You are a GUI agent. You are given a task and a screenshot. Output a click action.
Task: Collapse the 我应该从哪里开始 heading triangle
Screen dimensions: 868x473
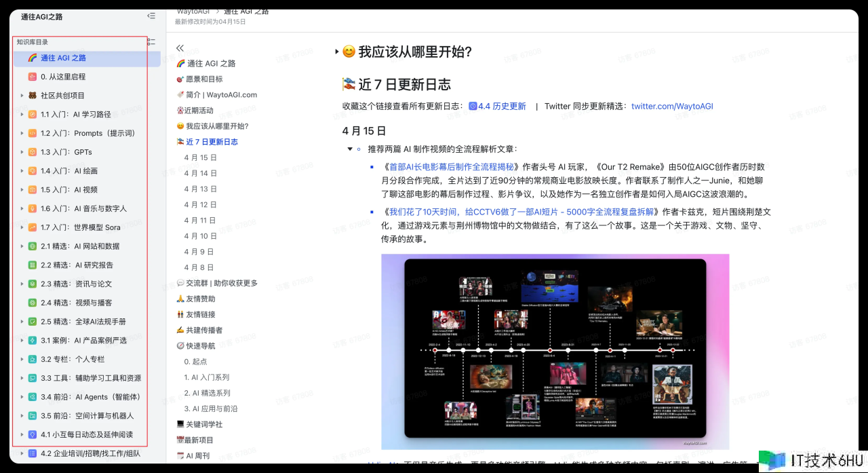point(336,52)
